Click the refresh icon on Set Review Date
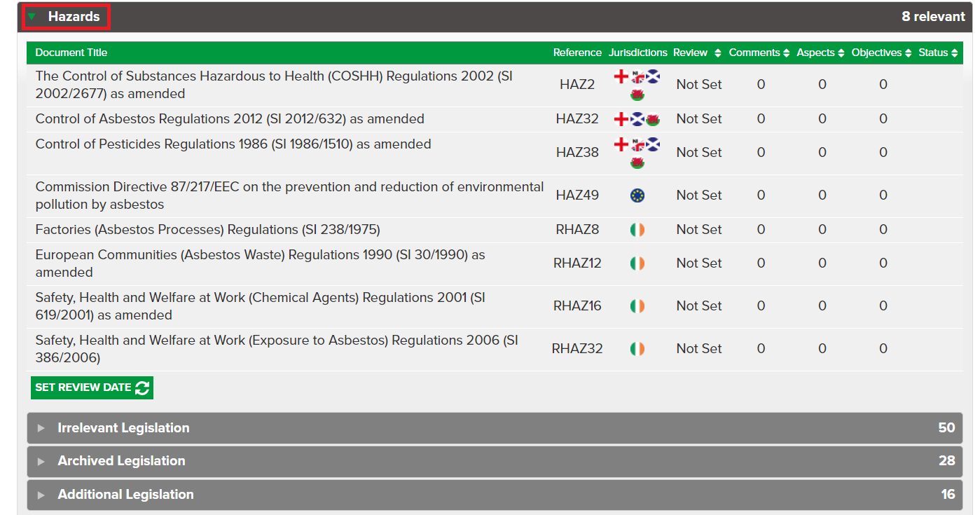The height and width of the screenshot is (515, 980). pos(142,387)
